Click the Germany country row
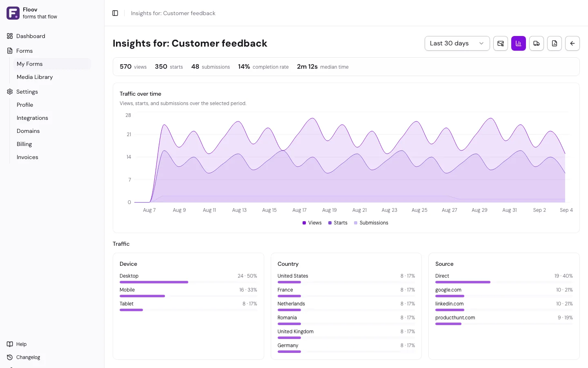This screenshot has height=368, width=588. point(346,348)
